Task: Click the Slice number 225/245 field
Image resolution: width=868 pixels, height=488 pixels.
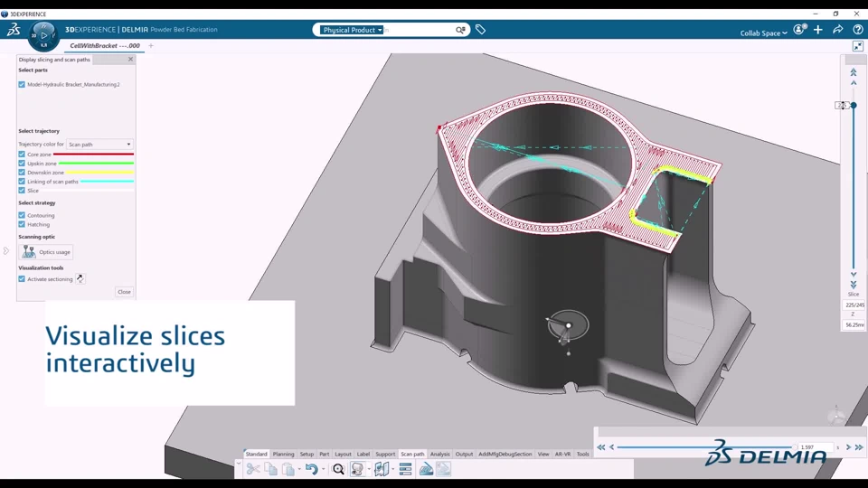Action: (854, 305)
